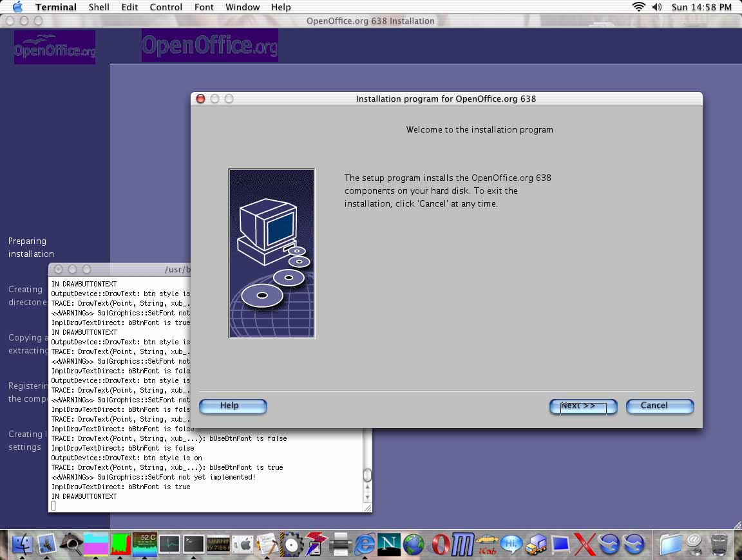Click the 'btn style is on' terminal line
Screen dimensions: 742x560
point(126,458)
